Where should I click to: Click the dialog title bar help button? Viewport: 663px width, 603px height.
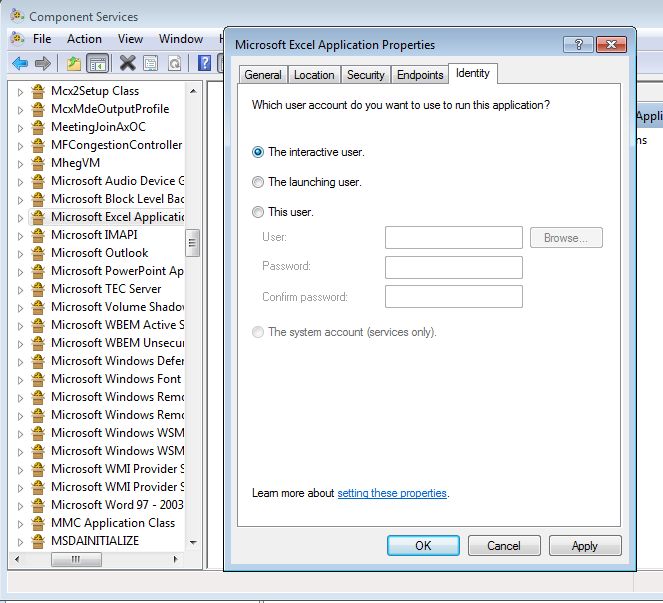(x=578, y=44)
